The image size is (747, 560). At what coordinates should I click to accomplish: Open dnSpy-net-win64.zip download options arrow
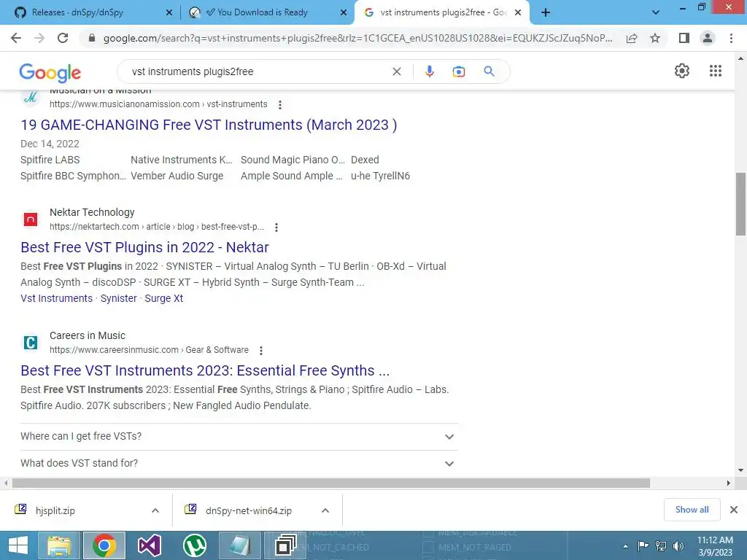pos(325,510)
